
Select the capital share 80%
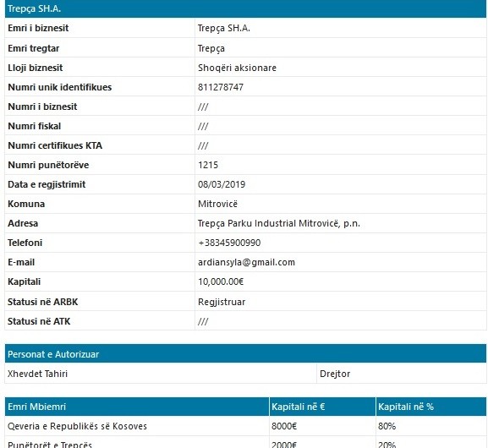(387, 426)
